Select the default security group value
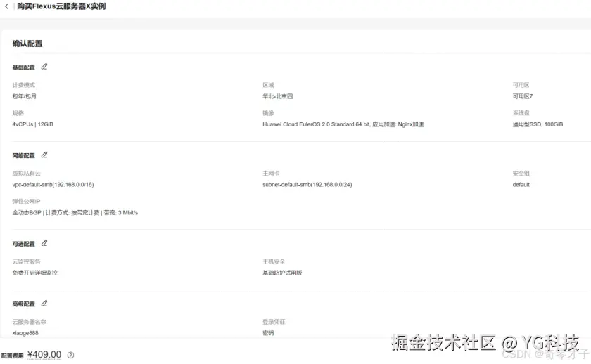This screenshot has height=364, width=591. (521, 184)
